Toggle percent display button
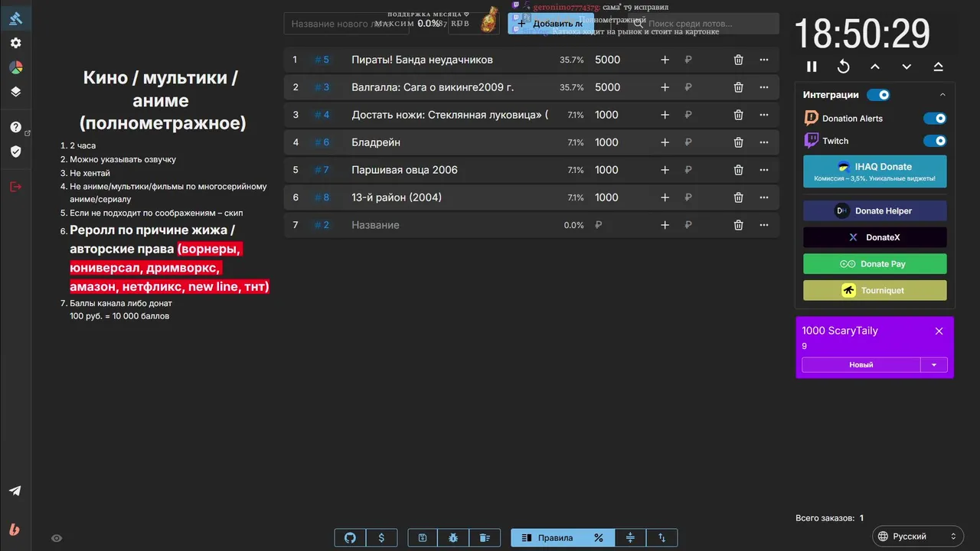 point(599,538)
